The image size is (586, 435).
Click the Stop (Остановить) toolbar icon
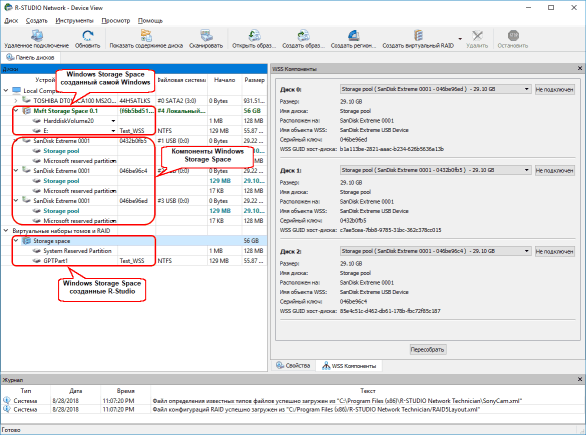(x=513, y=36)
